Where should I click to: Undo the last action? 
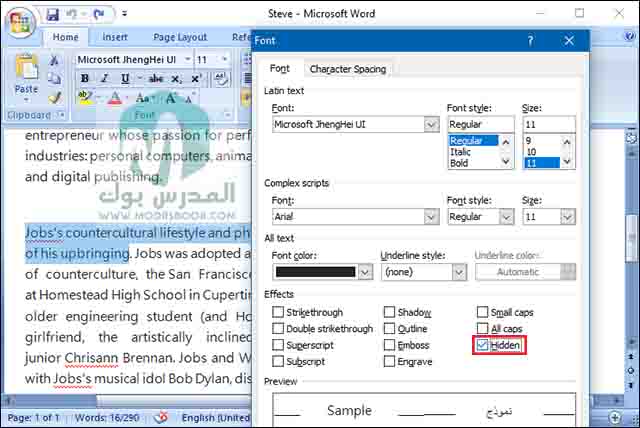click(x=71, y=14)
